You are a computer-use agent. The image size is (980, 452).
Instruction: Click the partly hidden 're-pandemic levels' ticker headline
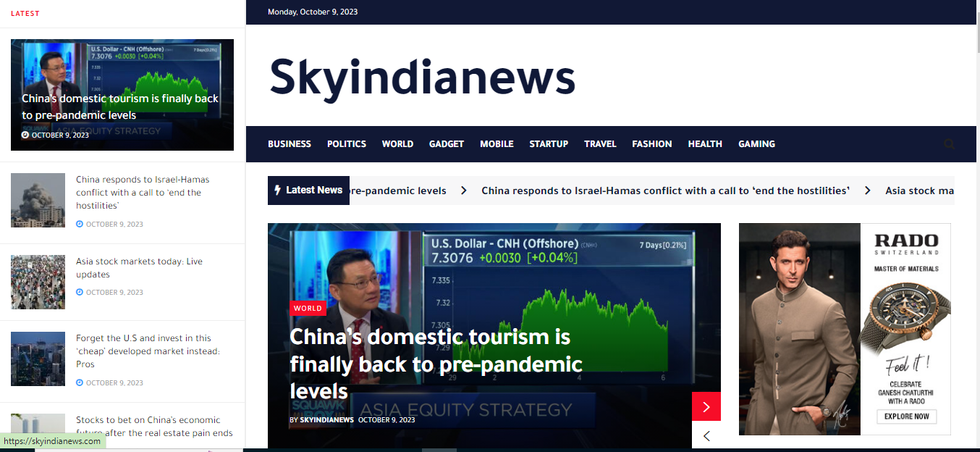398,191
